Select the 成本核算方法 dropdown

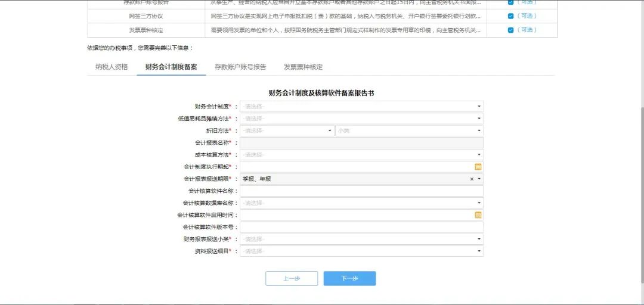[361, 155]
